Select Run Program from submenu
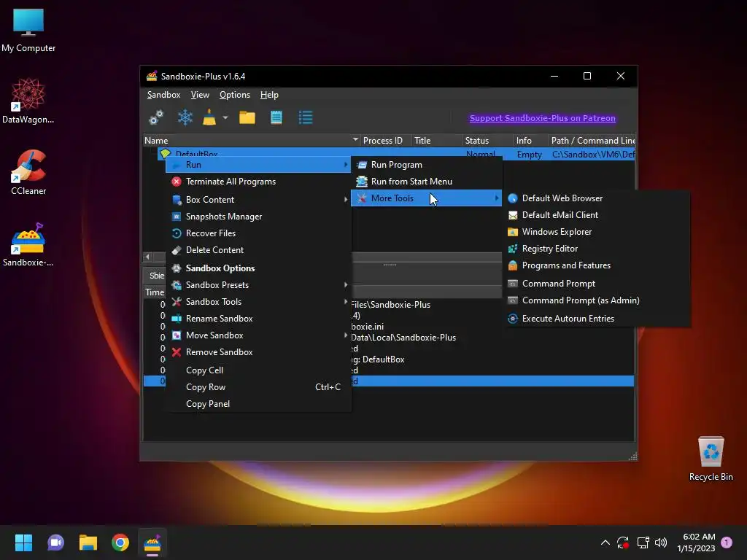This screenshot has height=560, width=747. [x=426, y=165]
